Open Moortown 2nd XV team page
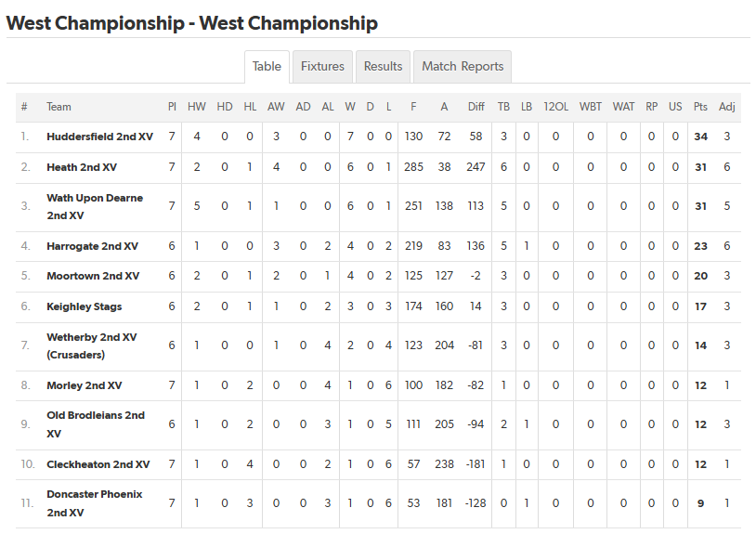The height and width of the screenshot is (534, 756). (x=93, y=276)
